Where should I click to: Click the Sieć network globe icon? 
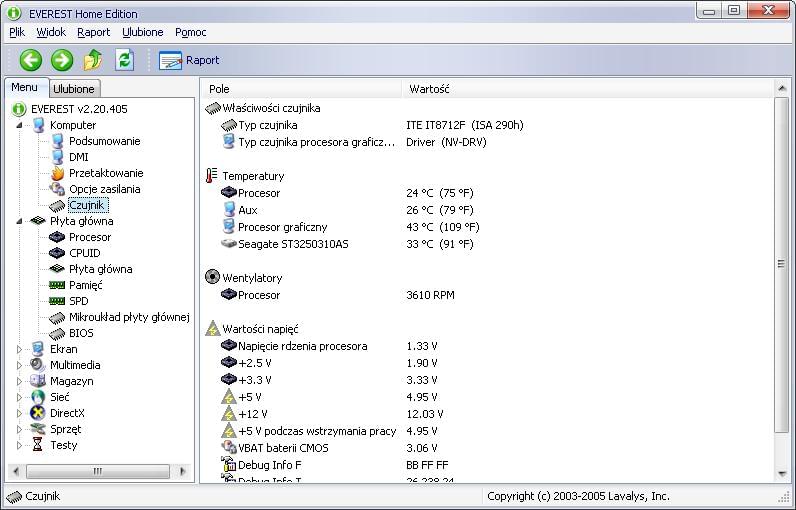[x=38, y=397]
